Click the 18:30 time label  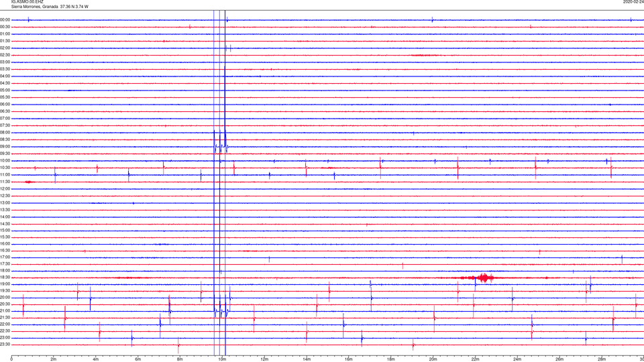point(5,278)
